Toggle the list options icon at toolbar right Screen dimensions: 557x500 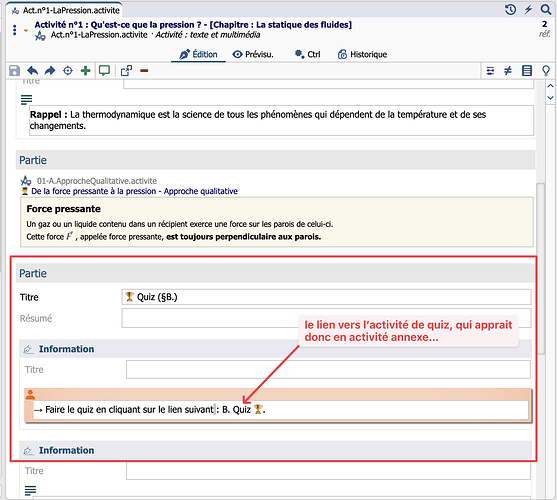[x=490, y=71]
